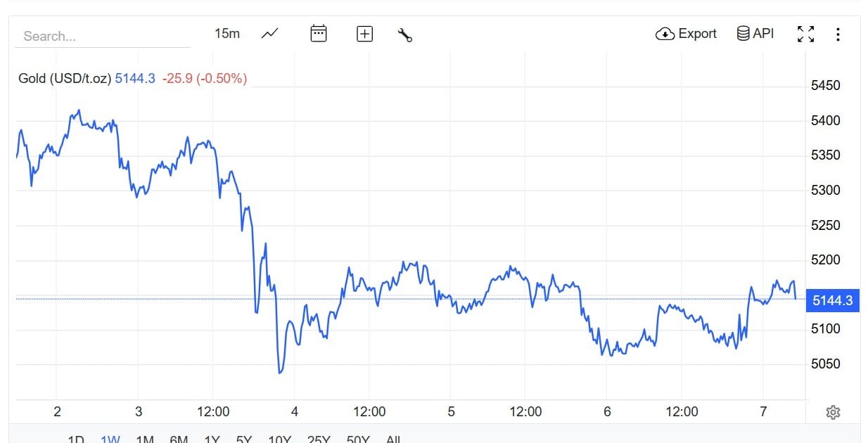This screenshot has width=868, height=443.
Task: Open the API data icon
Action: [742, 32]
